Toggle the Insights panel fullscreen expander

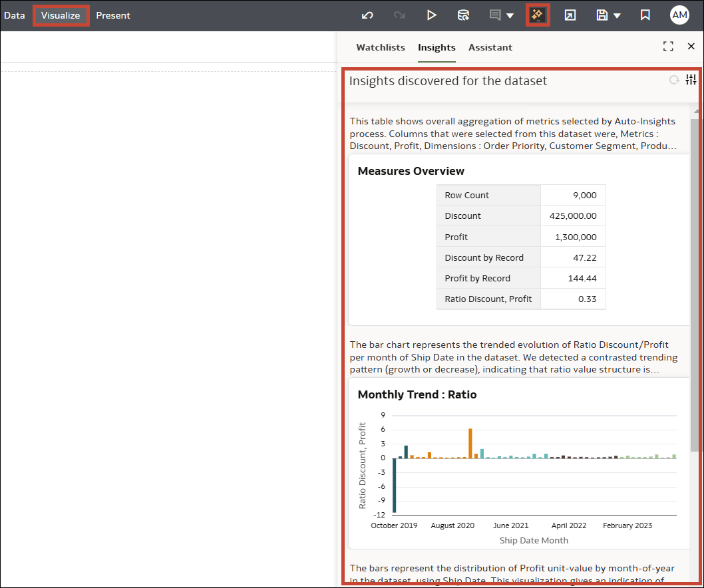[668, 46]
